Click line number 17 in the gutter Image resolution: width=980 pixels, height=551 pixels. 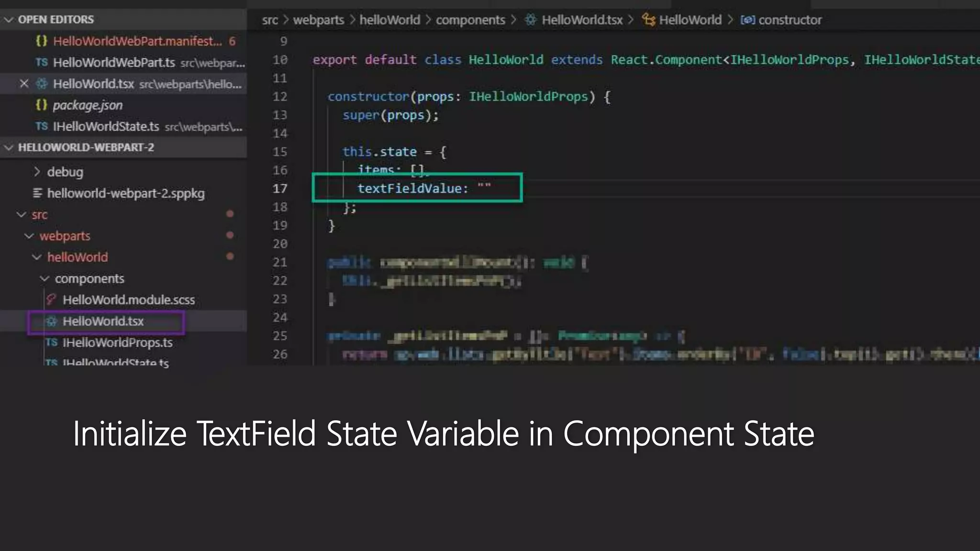click(x=280, y=188)
